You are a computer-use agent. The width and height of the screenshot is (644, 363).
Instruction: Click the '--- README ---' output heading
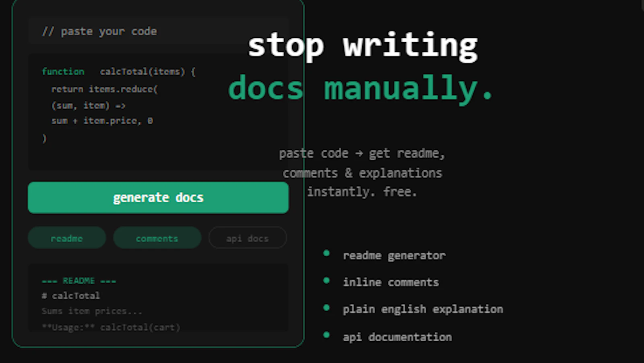coord(79,280)
